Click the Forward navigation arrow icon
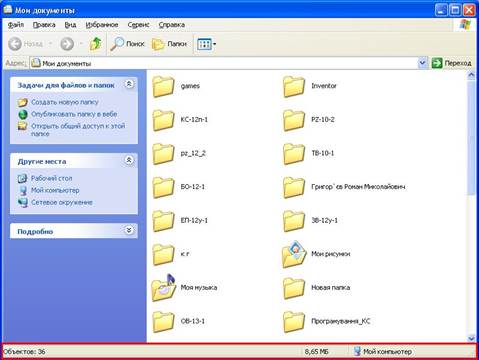This screenshot has width=479, height=360. click(67, 44)
